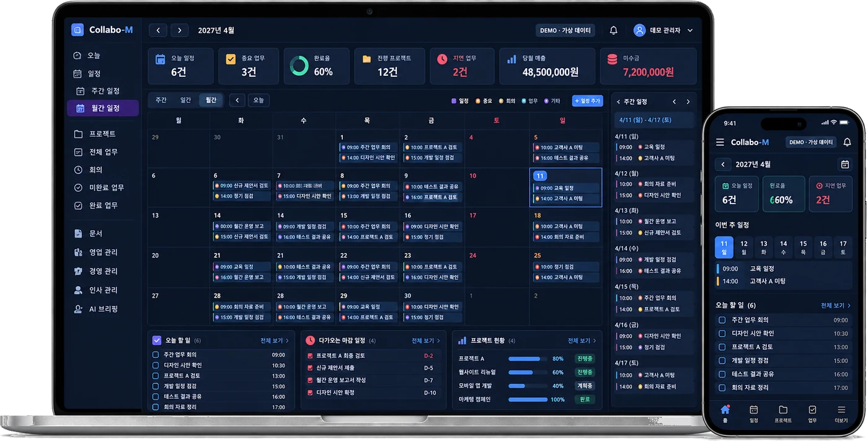Open the 데모 관리자 user dropdown
The image size is (868, 441).
coord(663,30)
